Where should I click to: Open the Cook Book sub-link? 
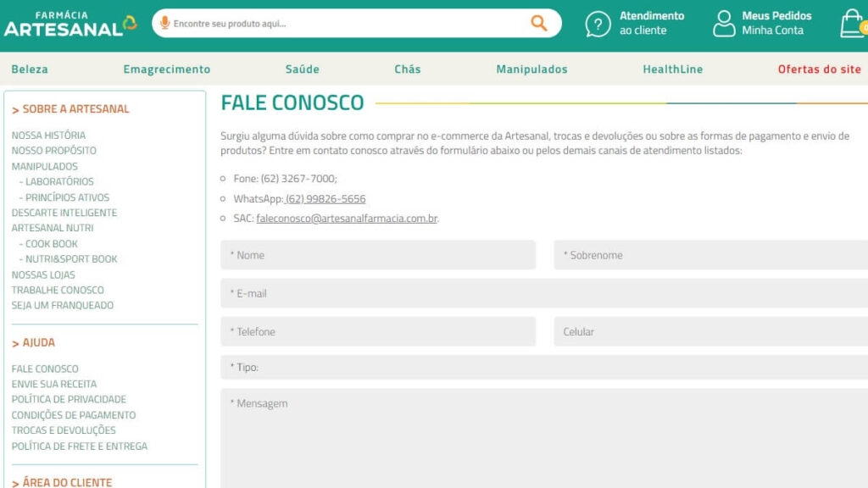(x=48, y=243)
